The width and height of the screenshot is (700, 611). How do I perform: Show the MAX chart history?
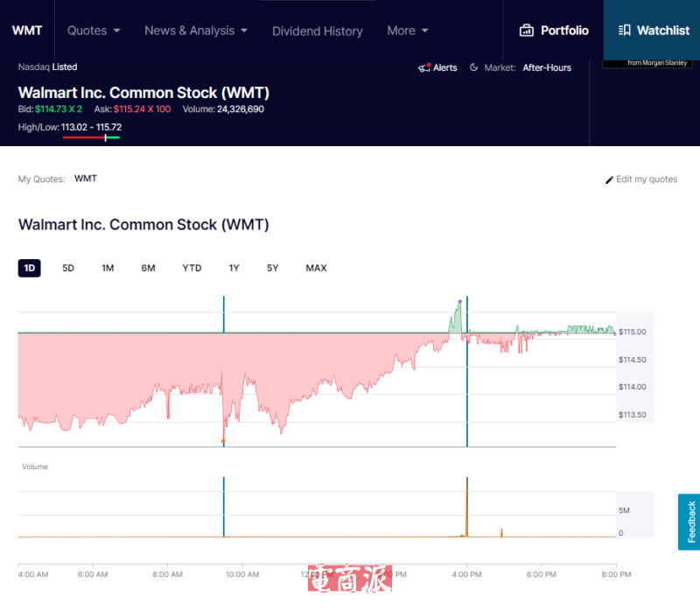point(316,268)
